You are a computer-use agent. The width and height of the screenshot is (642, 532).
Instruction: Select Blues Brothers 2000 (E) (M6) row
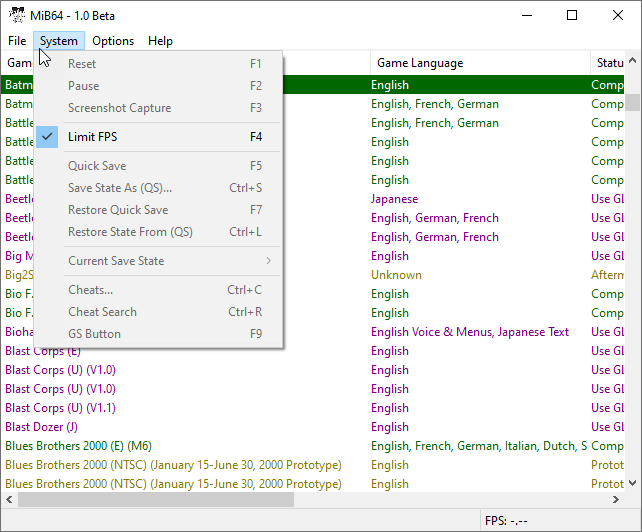(x=78, y=446)
